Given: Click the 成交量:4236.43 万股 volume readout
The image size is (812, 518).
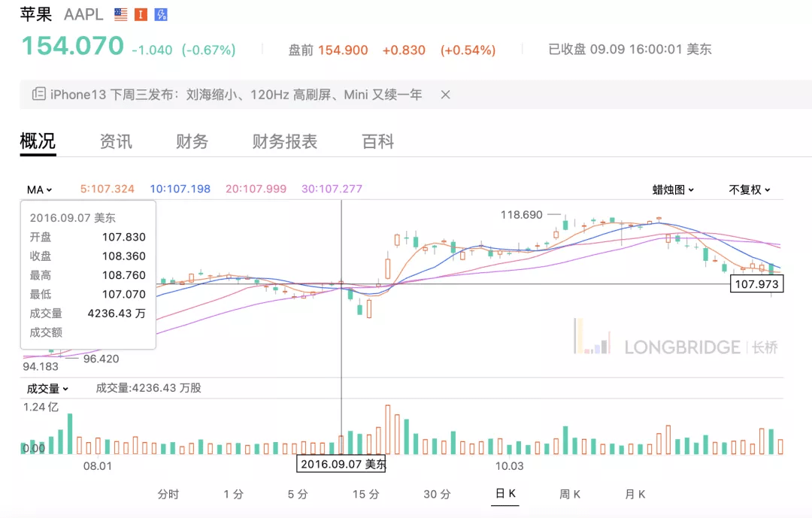Looking at the screenshot, I should [149, 388].
